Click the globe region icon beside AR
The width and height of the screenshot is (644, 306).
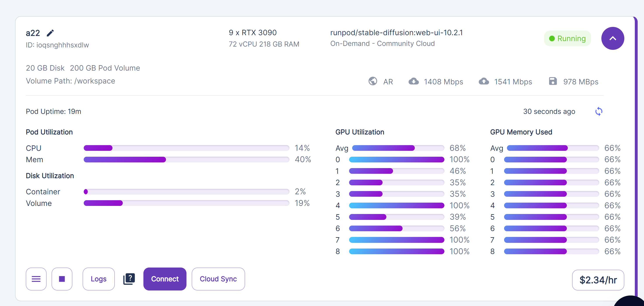372,81
